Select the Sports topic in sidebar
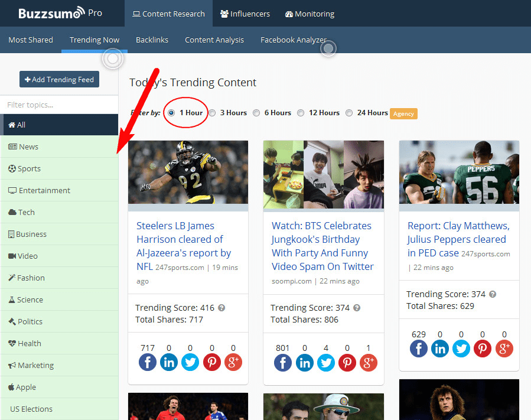Viewport: 531px width, 420px height. (59, 169)
